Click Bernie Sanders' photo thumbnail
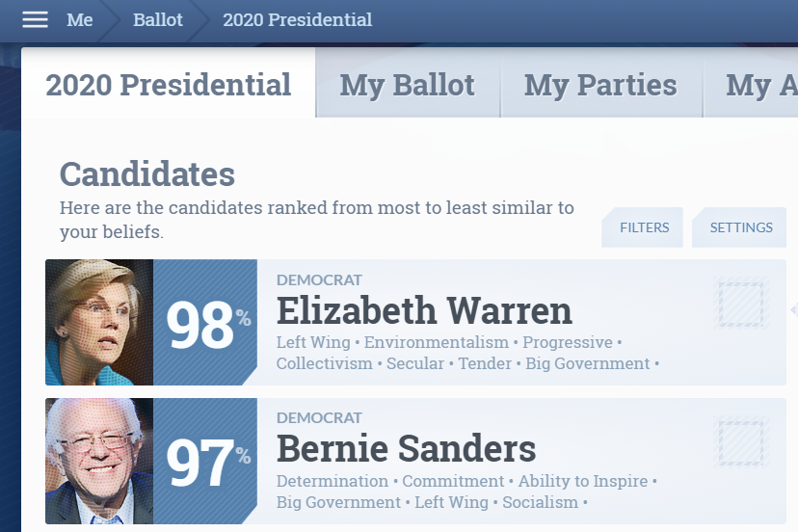The width and height of the screenshot is (798, 532). tap(99, 461)
